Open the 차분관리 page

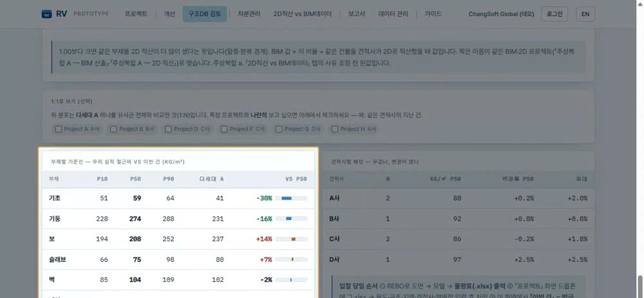249,14
